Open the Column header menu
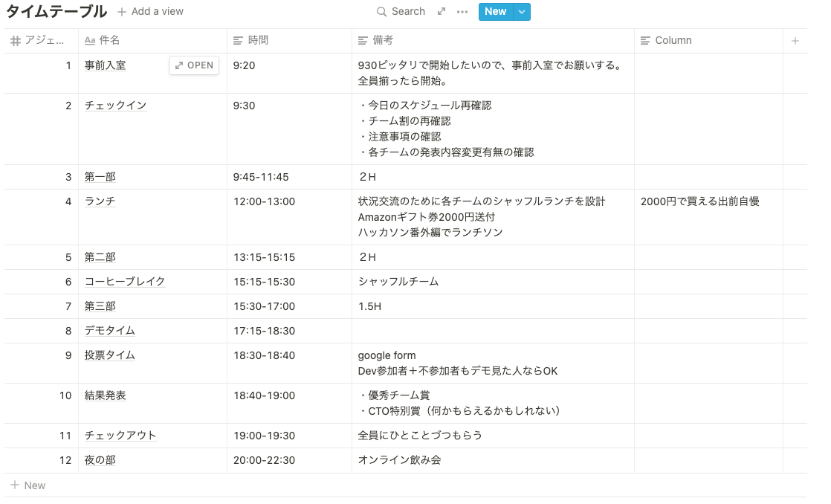The width and height of the screenshot is (831, 504). tap(708, 41)
